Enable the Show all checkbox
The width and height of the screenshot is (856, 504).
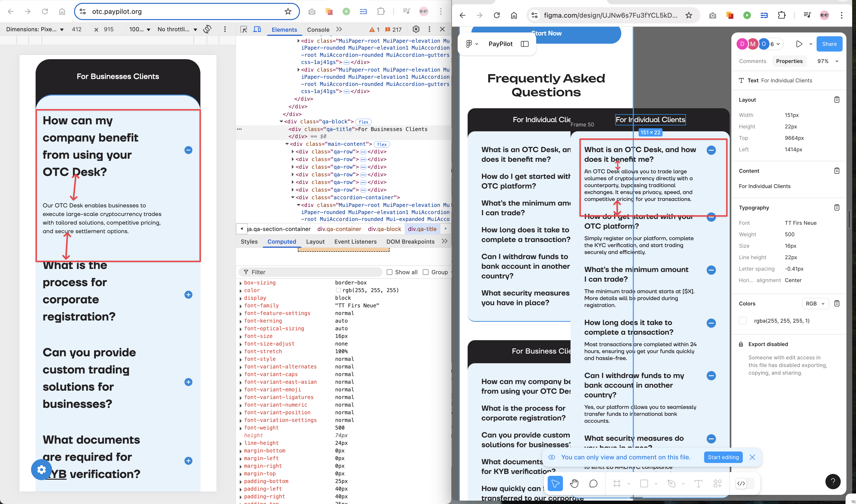390,272
